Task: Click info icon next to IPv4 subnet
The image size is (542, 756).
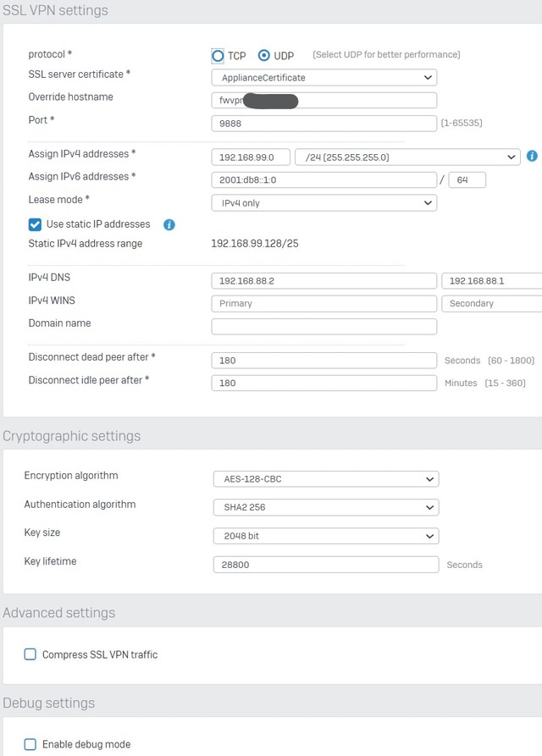Action: [x=532, y=157]
